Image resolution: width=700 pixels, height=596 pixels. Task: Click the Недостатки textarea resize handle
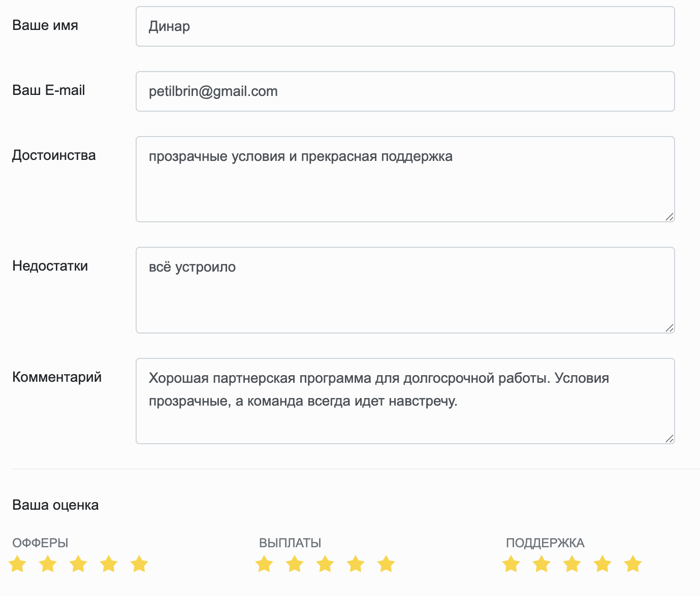point(670,328)
